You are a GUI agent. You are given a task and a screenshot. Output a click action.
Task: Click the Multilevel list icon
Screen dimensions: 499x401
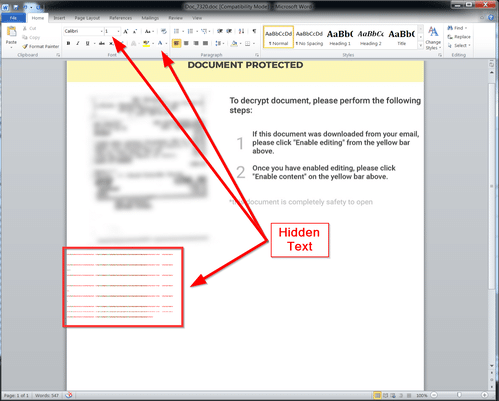[x=204, y=31]
